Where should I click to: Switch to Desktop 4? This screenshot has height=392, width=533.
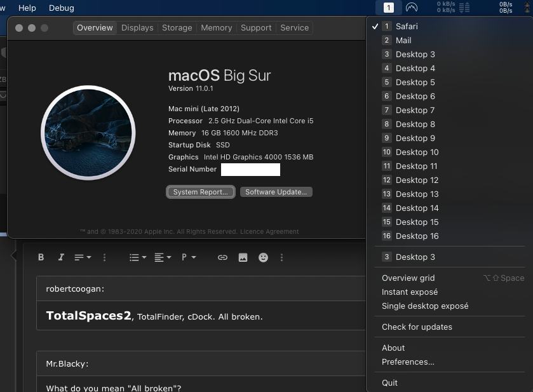point(449,69)
